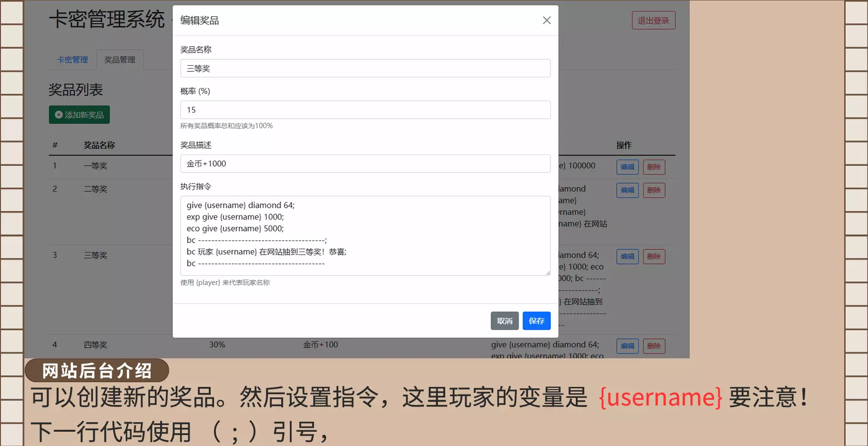Click the 奖品列表 heading
This screenshot has height=446, width=868.
(x=76, y=90)
